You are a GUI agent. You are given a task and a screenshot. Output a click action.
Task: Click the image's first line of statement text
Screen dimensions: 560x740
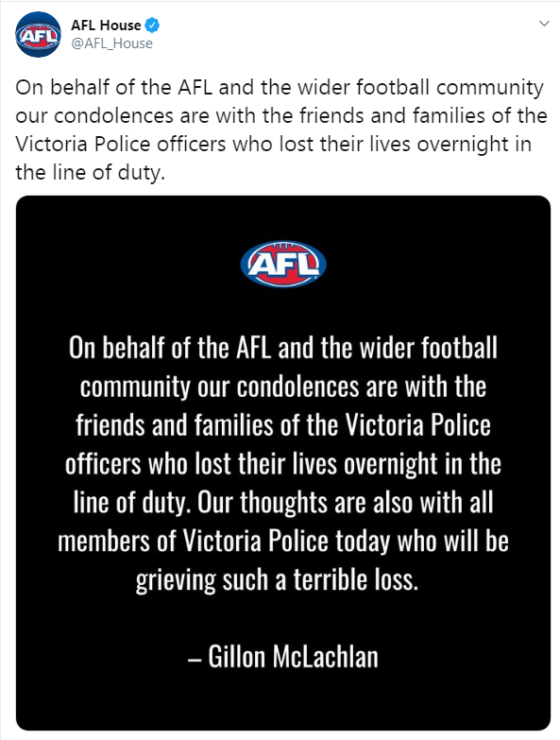click(x=282, y=348)
